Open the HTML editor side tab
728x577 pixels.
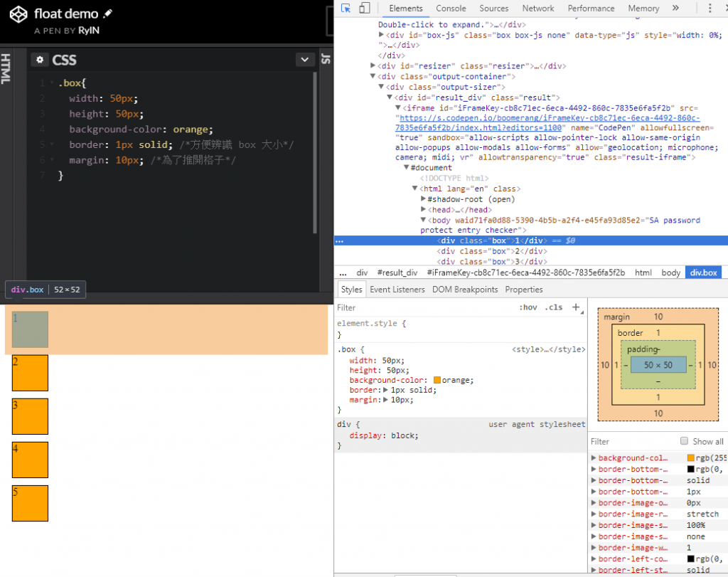[5, 69]
